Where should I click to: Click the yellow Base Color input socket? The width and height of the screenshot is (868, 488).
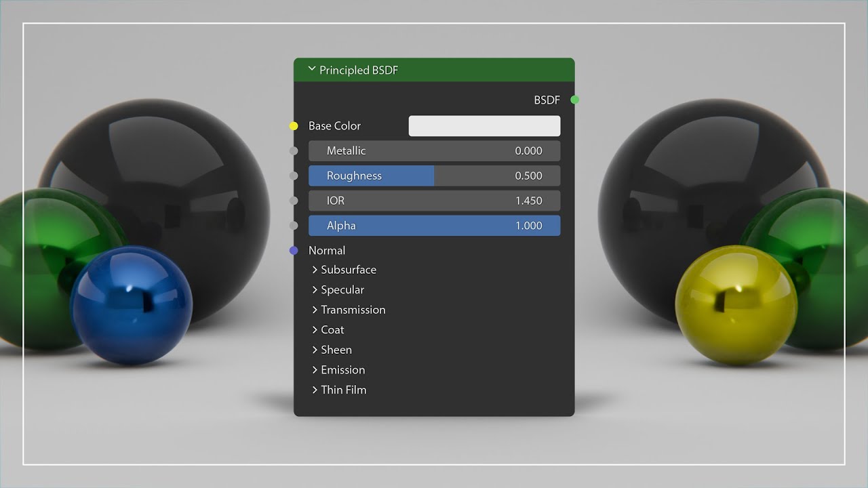click(x=294, y=126)
